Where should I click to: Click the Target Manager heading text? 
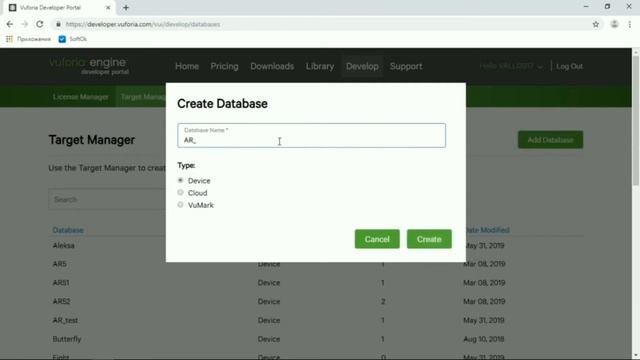pyautogui.click(x=91, y=140)
